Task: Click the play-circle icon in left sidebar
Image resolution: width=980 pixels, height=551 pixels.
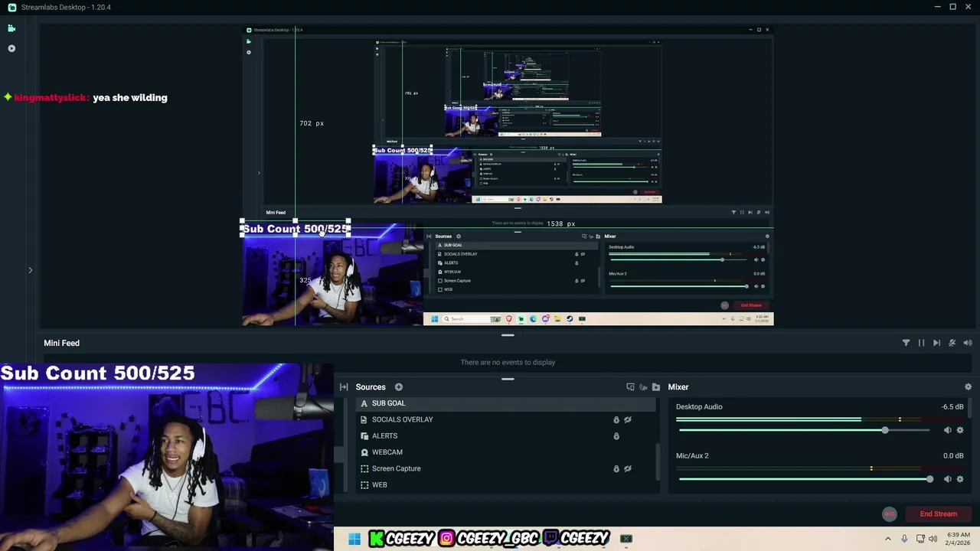Action: click(11, 48)
